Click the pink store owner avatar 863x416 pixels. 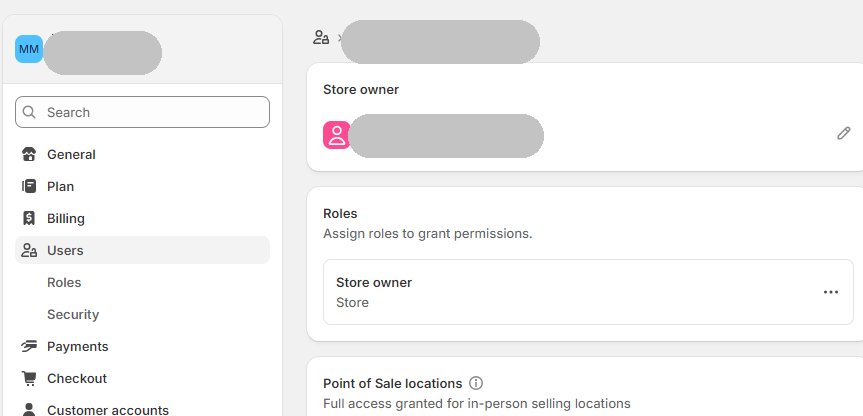[x=336, y=136]
